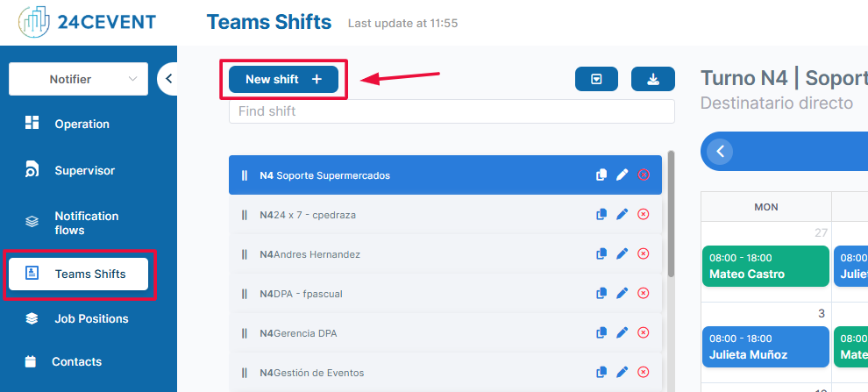Navigate to Supervisor section

[84, 170]
